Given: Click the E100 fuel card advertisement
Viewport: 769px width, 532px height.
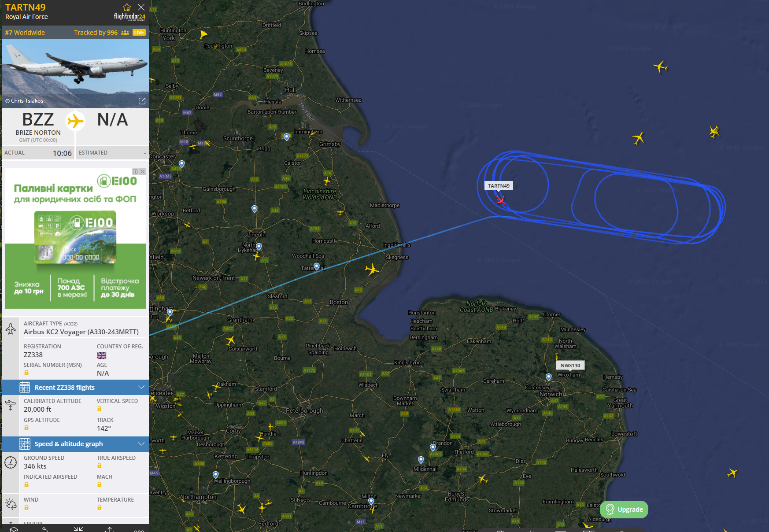Looking at the screenshot, I should (75, 238).
